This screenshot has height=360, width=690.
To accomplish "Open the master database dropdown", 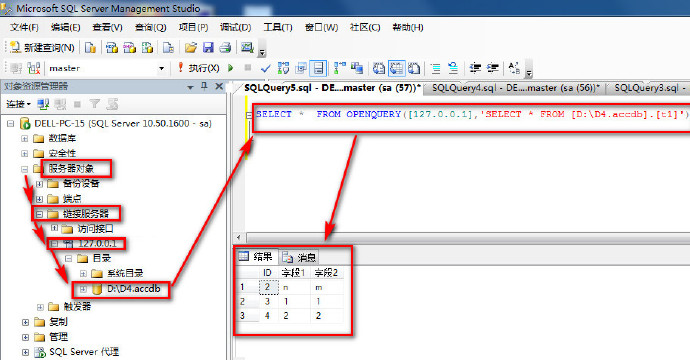I will pyautogui.click(x=161, y=68).
